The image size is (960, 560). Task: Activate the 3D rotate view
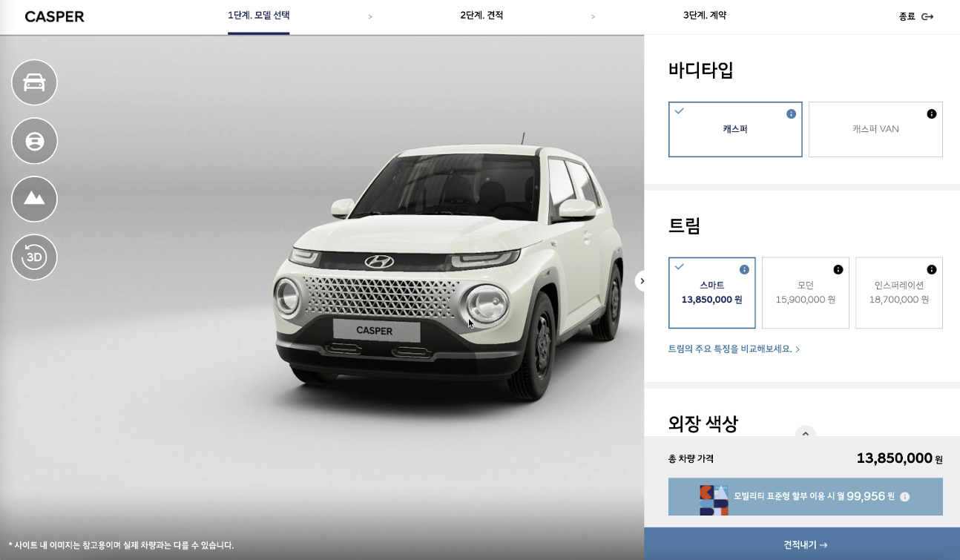pyautogui.click(x=34, y=257)
